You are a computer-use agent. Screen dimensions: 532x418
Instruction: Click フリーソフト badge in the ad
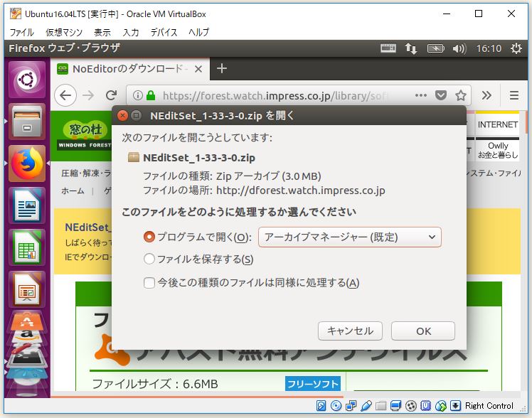tap(312, 384)
